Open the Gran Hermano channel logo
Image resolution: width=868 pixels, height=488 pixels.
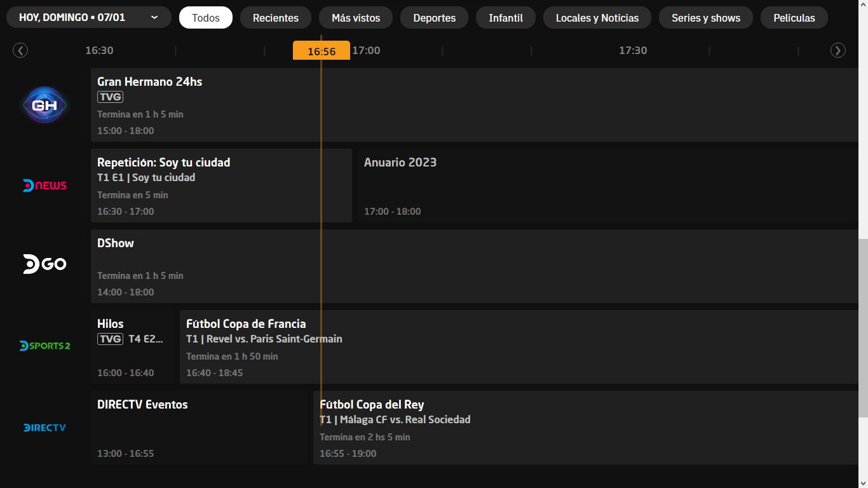coord(45,105)
